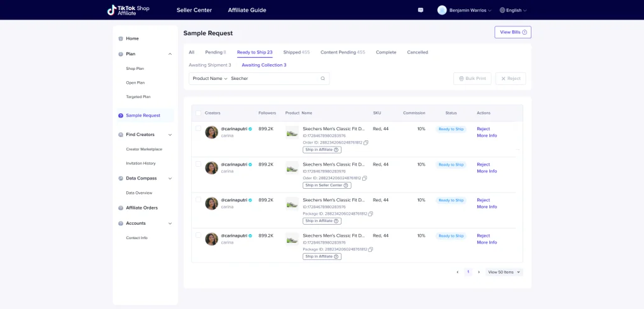Click shoe thumbnail in Ship in Seller Center row

pyautogui.click(x=292, y=168)
